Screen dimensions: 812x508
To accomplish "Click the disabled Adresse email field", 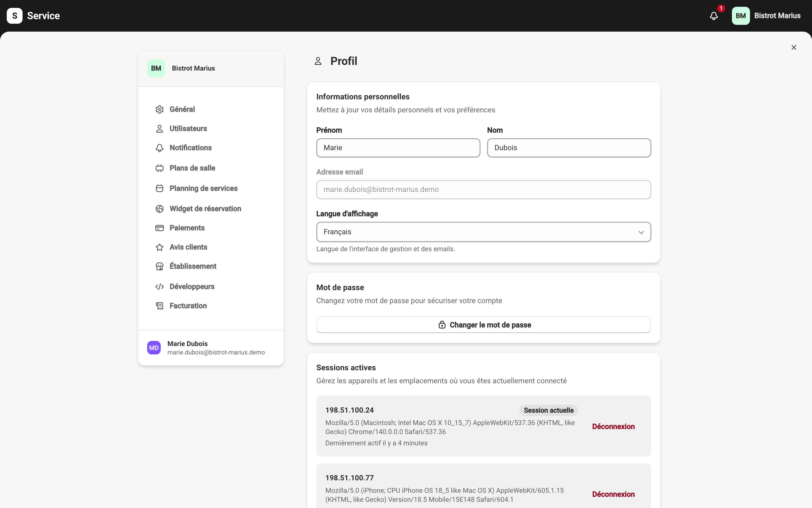I will [484, 189].
